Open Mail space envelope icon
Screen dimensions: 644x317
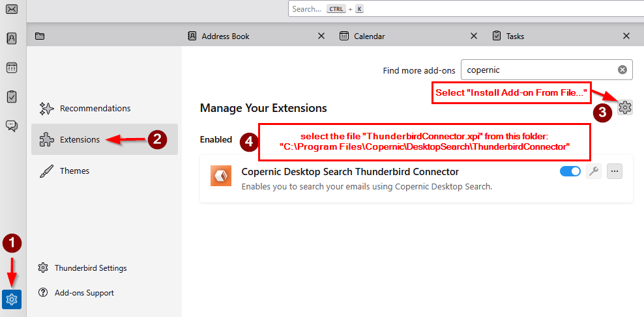[12, 9]
